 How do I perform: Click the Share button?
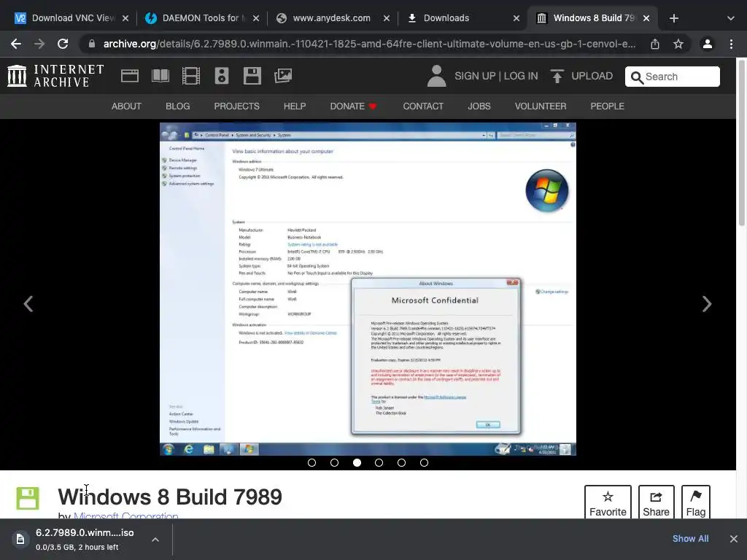click(x=656, y=502)
